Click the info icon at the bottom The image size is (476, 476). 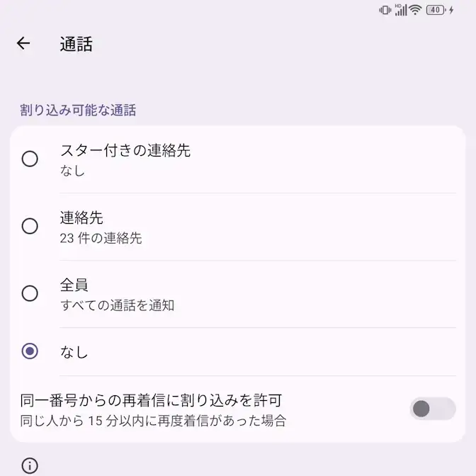tap(30, 465)
